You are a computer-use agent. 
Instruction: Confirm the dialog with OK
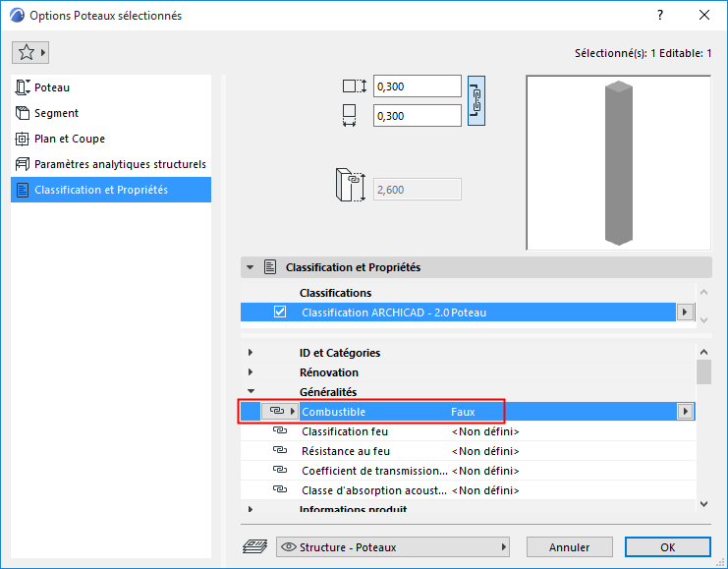pos(667,547)
